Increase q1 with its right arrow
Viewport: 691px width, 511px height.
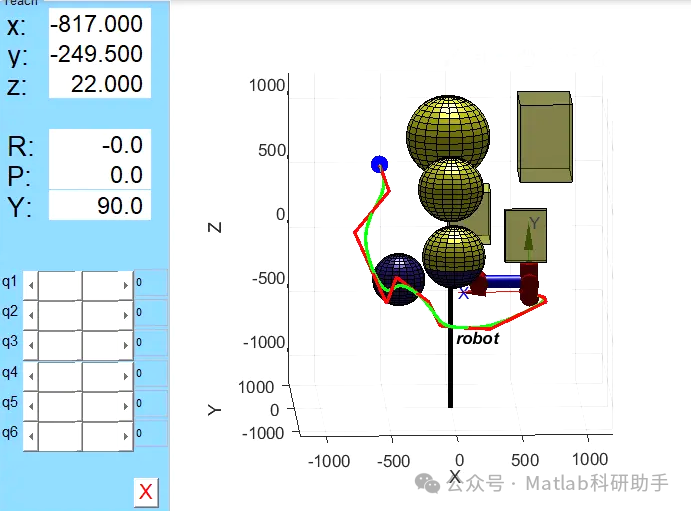point(126,285)
